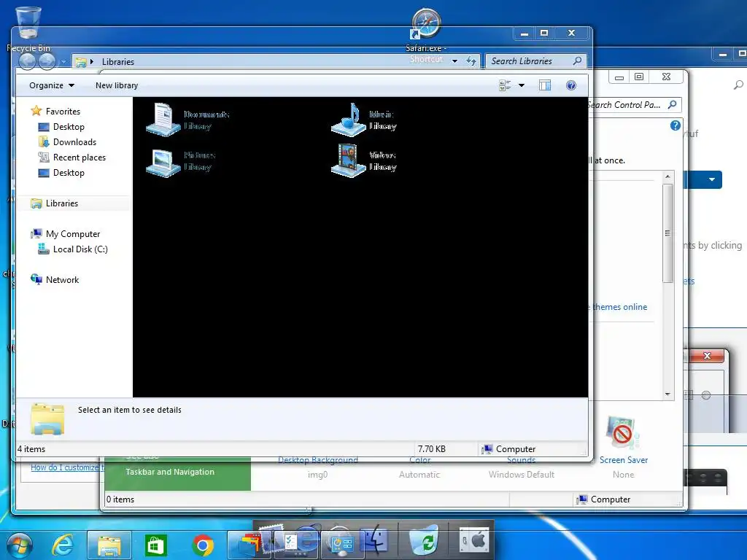This screenshot has height=560, width=747.
Task: Open the Music library icon
Action: tap(349, 120)
